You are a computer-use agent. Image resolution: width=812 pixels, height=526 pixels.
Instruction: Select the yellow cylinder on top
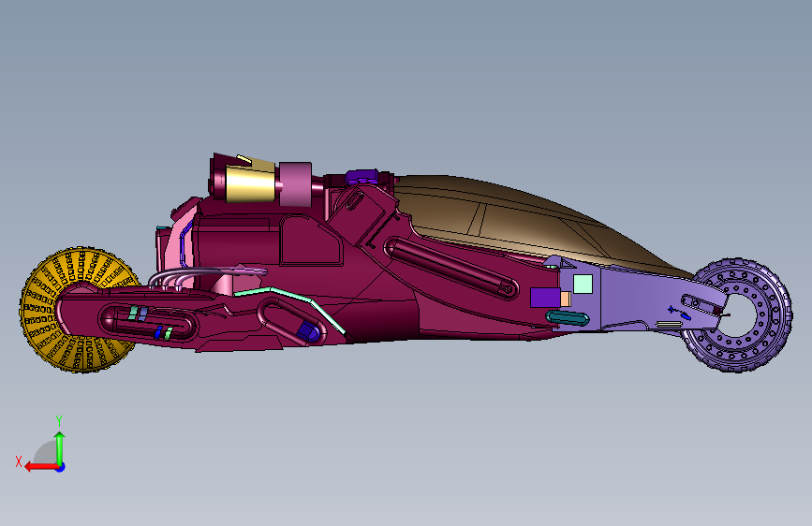251,184
